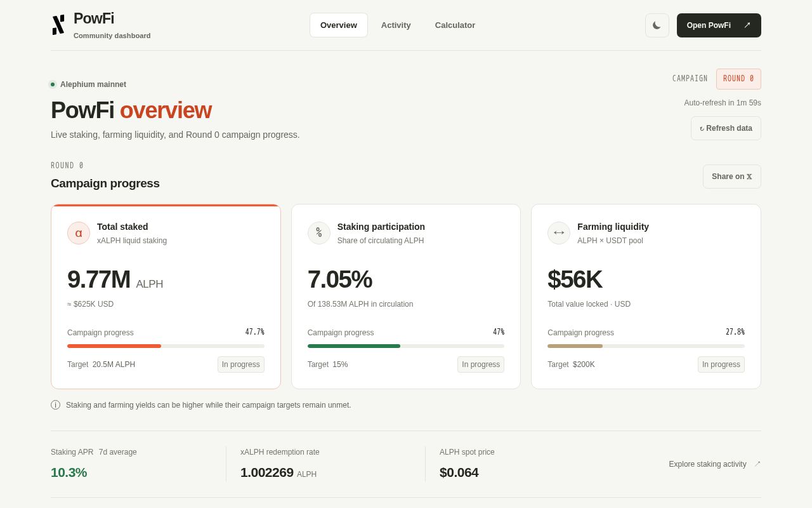This screenshot has height=508, width=812.
Task: Click the ≈ $625K USD estimate
Action: tap(90, 304)
